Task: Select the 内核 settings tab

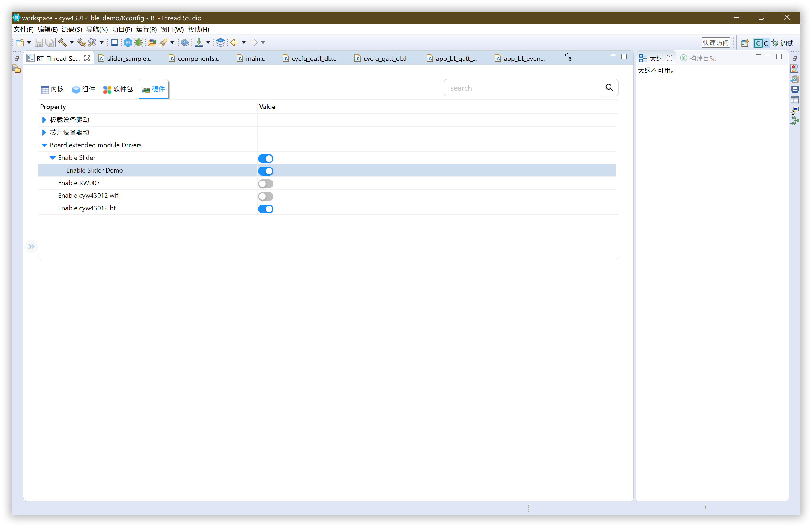Action: (52, 89)
